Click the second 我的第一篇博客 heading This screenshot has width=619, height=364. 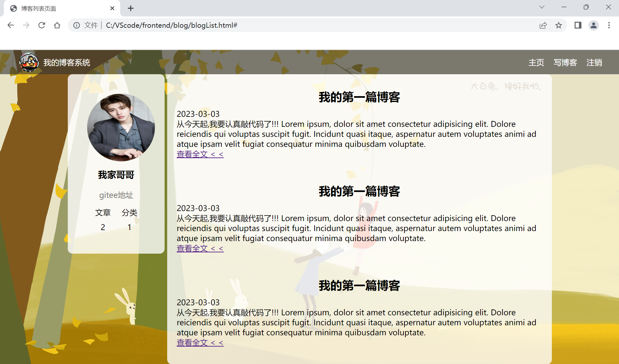359,191
